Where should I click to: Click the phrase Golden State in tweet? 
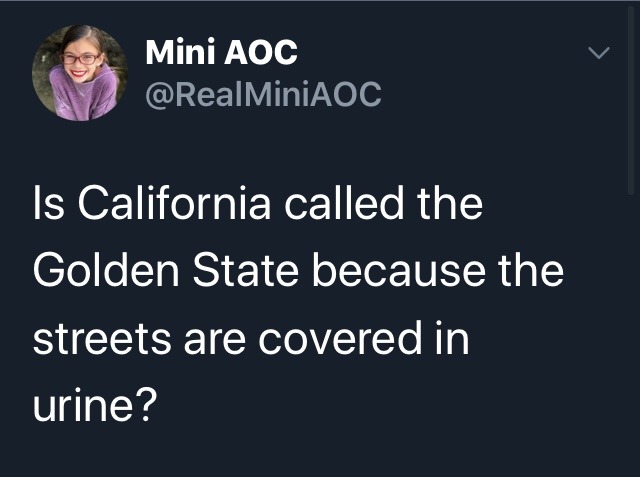pos(166,270)
